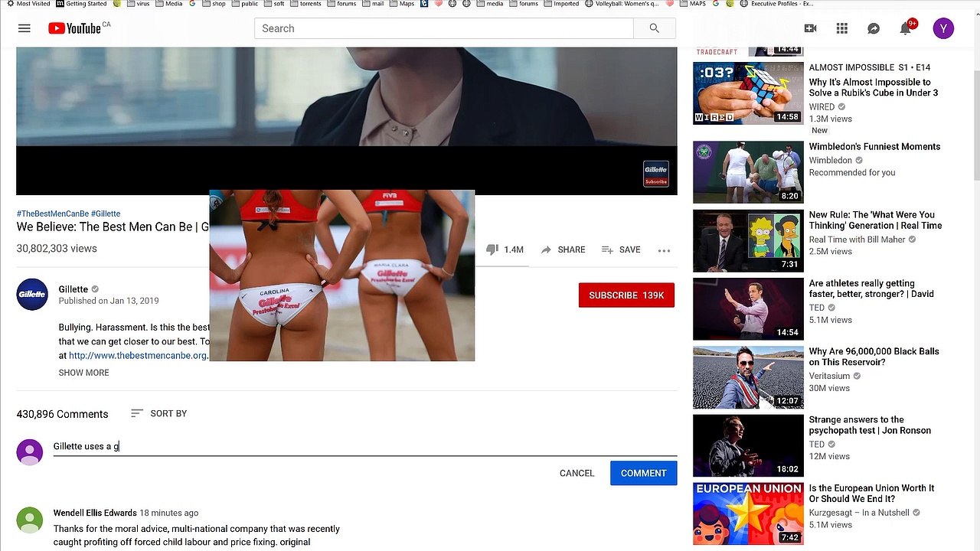
Task: Click the comment text field
Action: [x=365, y=446]
